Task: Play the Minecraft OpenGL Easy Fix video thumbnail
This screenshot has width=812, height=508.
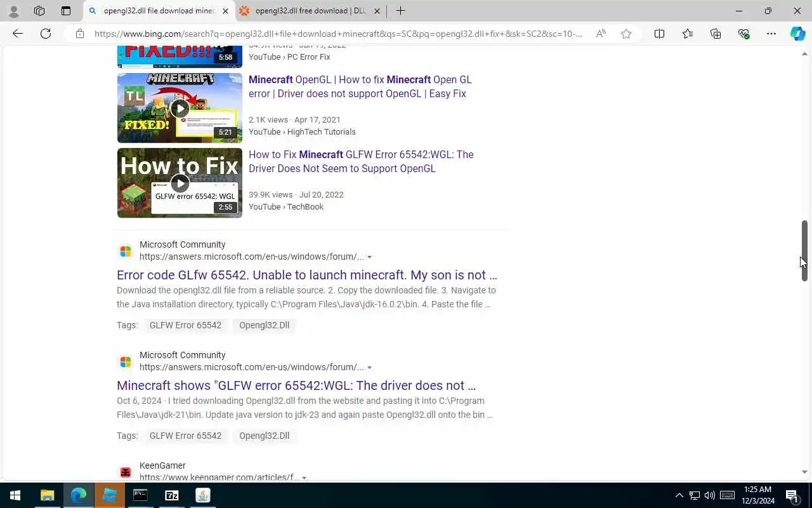Action: click(x=180, y=108)
